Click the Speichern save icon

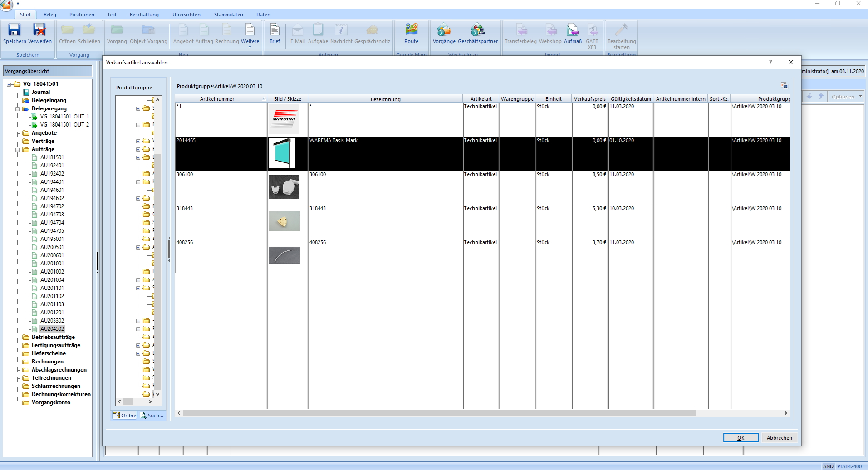[15, 30]
